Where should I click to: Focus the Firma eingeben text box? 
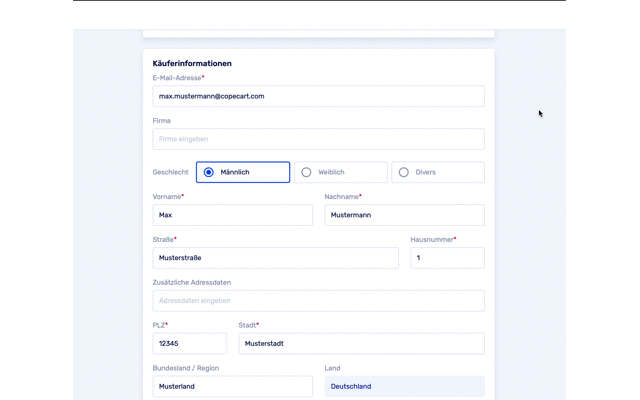point(318,139)
